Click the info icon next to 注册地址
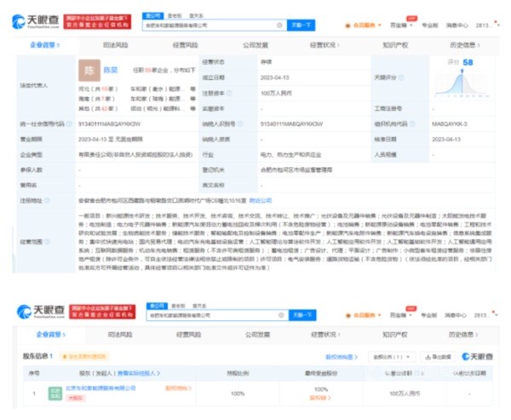Viewport: 511px width, 420px height. 47,200
